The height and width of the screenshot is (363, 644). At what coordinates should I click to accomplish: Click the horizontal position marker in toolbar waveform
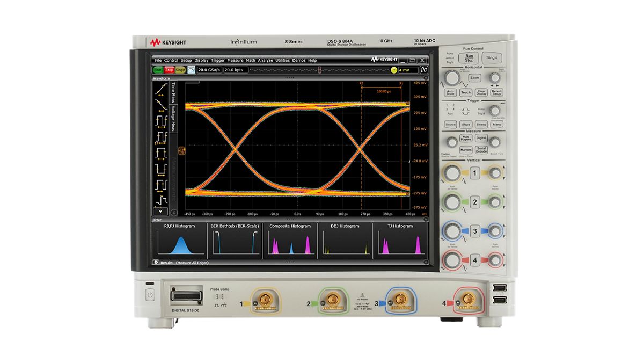pyautogui.click(x=319, y=70)
